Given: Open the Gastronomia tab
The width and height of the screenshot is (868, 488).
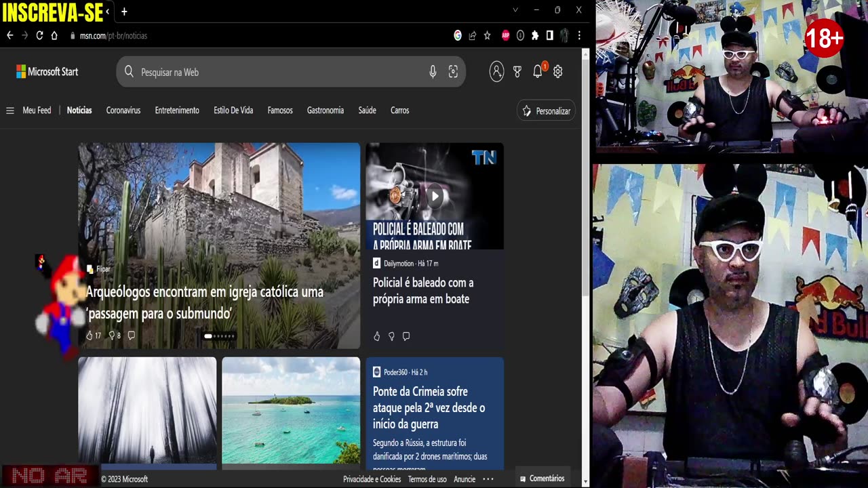Looking at the screenshot, I should click(x=325, y=110).
